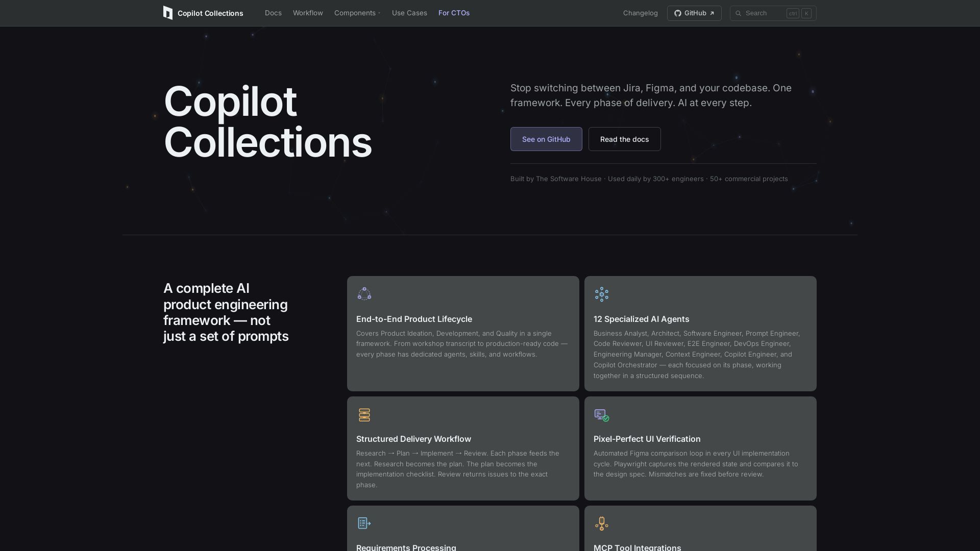Click the GitHub octocat icon in navbar
The image size is (980, 551).
[x=678, y=13]
